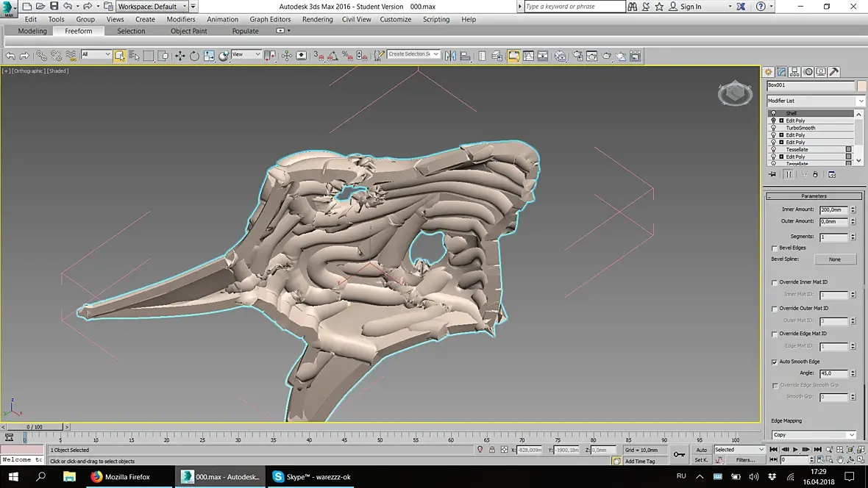Click the Mirror tool icon
The height and width of the screenshot is (488, 868).
450,56
